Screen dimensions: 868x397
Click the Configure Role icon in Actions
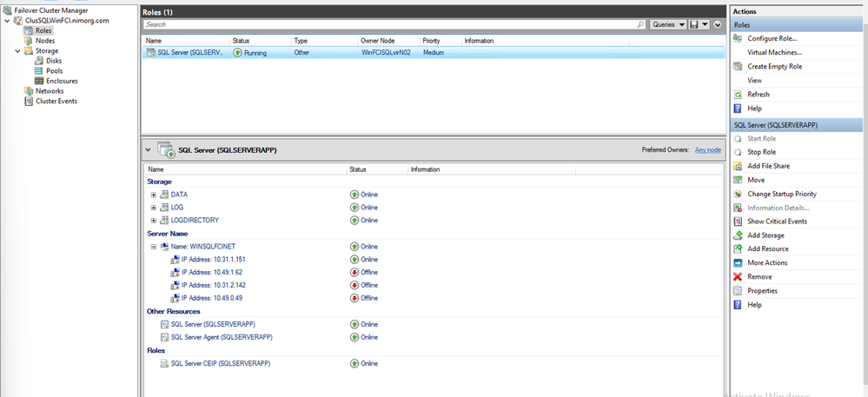click(739, 38)
